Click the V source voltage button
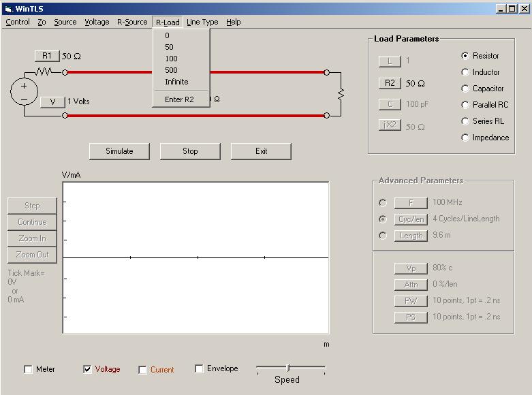 point(52,102)
